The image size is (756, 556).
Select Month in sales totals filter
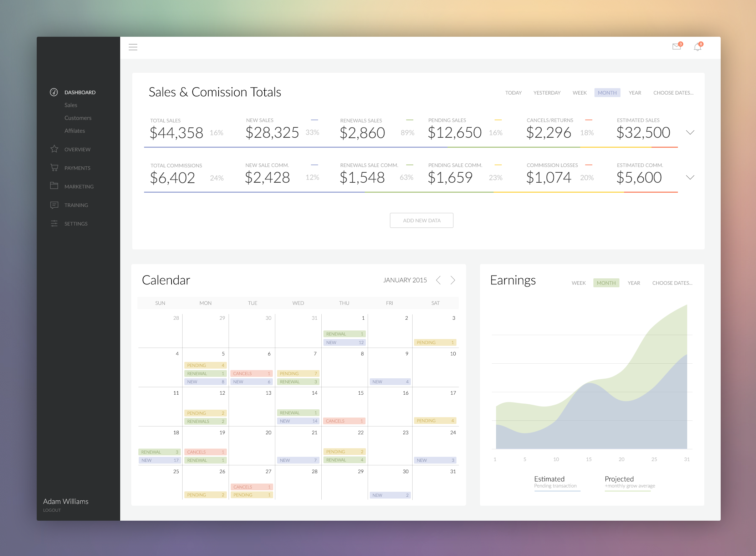(x=607, y=93)
